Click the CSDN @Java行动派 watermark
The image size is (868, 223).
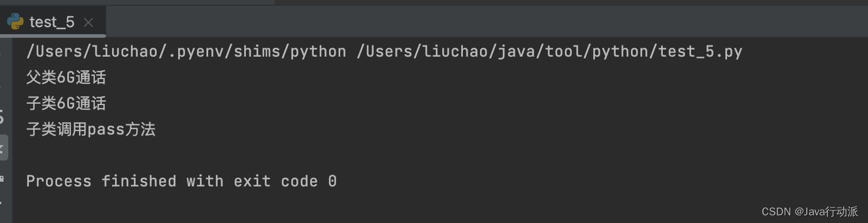(x=810, y=212)
